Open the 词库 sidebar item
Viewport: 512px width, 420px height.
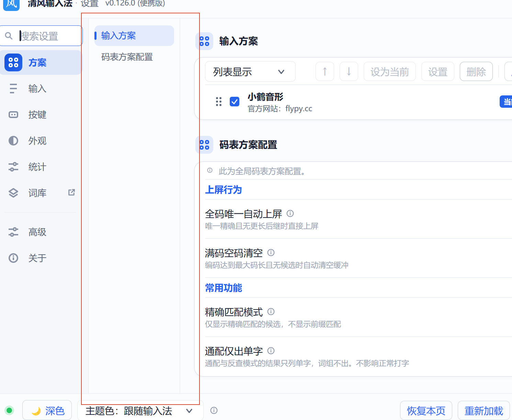[41, 193]
